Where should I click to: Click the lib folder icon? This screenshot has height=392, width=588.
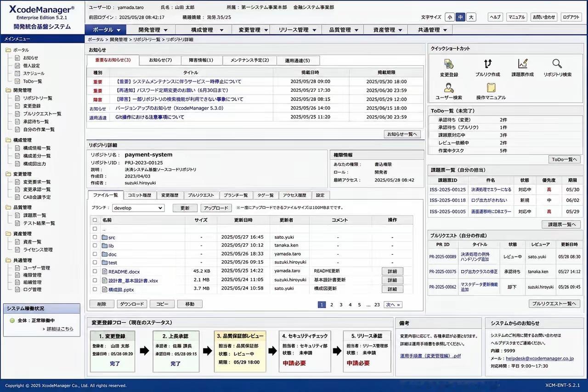point(104,246)
